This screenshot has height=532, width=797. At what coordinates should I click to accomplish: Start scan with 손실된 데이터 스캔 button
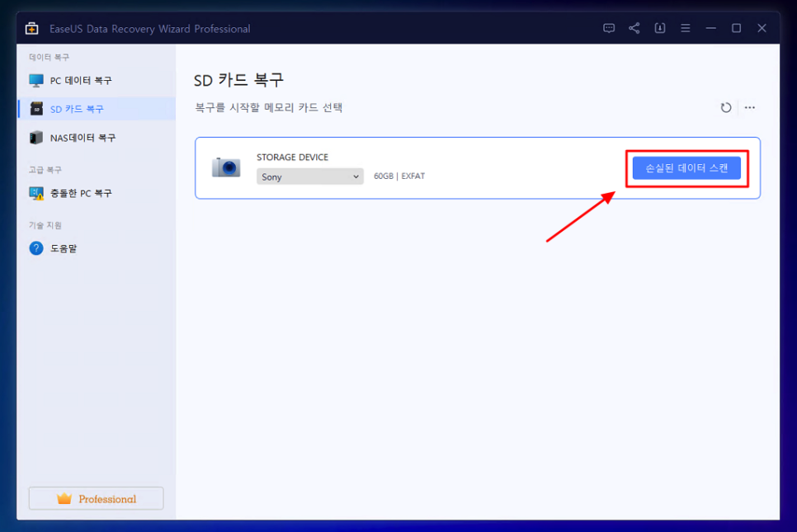(x=686, y=167)
